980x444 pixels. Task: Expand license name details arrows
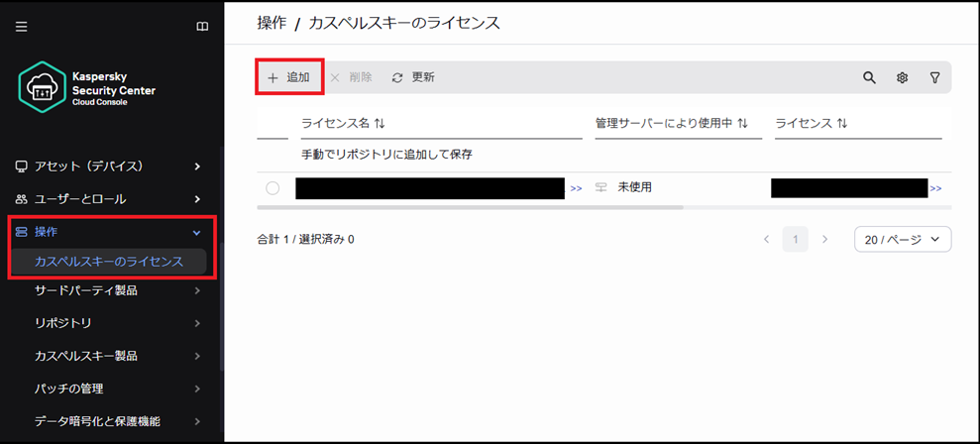[577, 187]
